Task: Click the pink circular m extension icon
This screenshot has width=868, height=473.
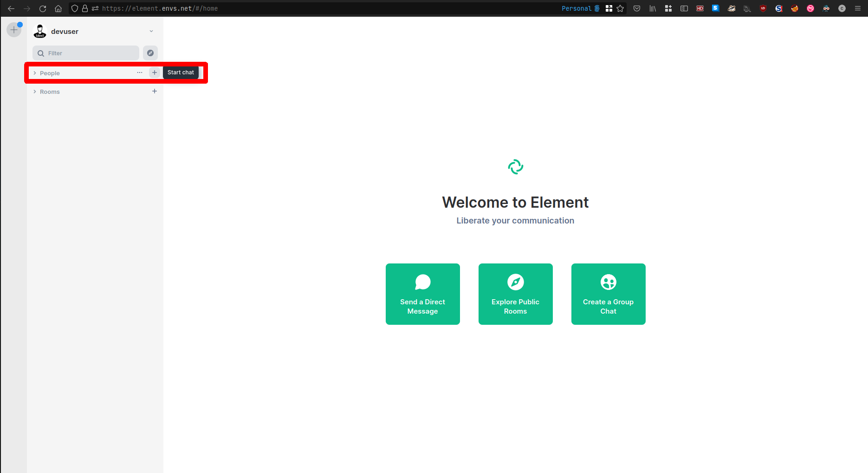Action: coord(810,8)
